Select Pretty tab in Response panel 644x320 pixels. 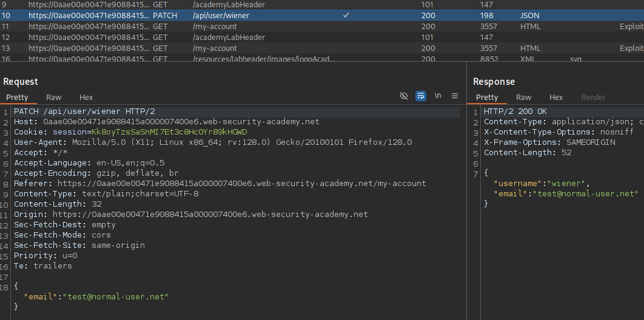[x=487, y=97]
